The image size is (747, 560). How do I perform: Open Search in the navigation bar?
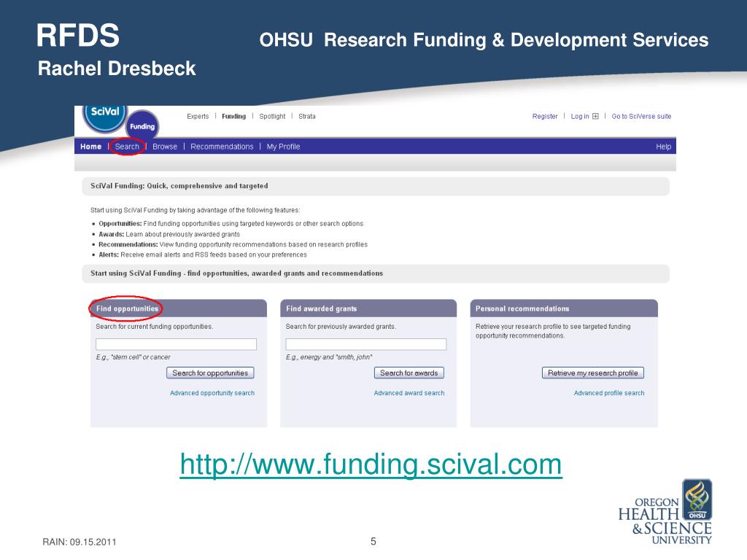tap(127, 147)
